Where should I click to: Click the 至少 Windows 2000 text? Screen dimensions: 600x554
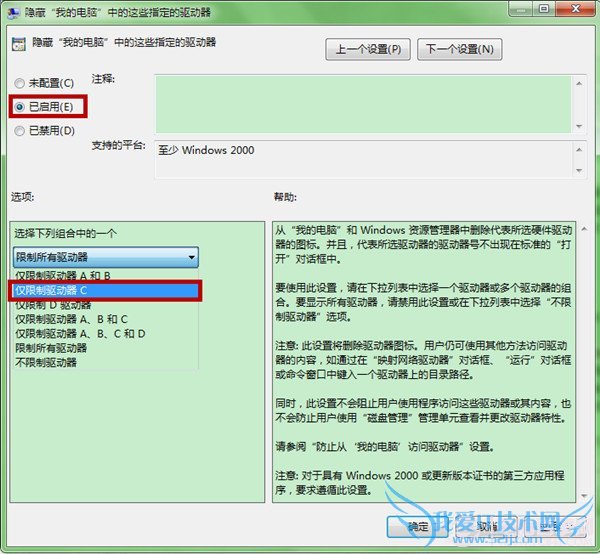[206, 150]
